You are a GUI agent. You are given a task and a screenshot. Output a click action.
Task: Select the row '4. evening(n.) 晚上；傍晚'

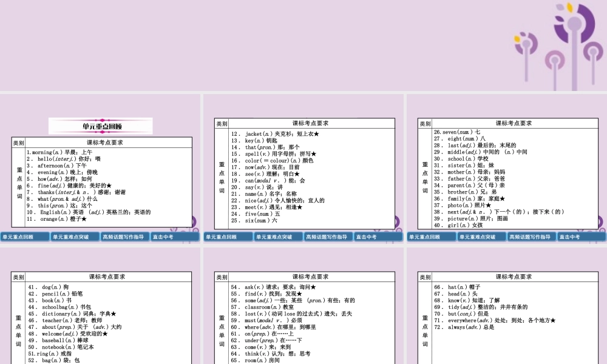tap(62, 172)
